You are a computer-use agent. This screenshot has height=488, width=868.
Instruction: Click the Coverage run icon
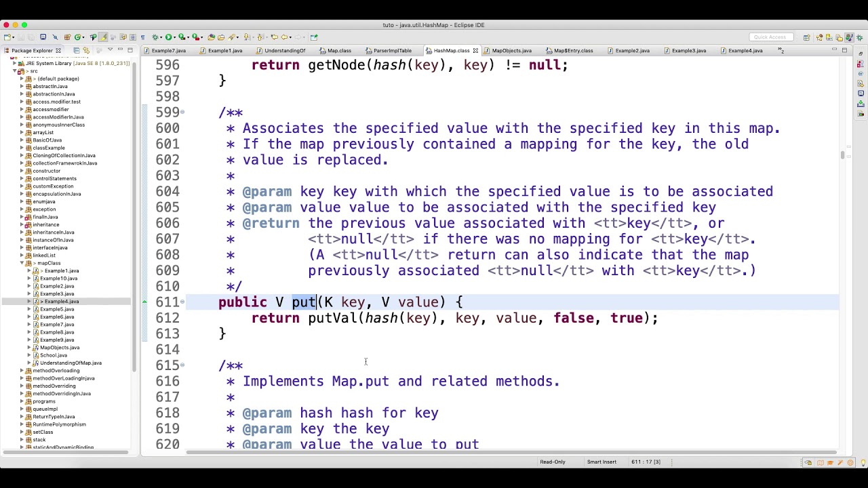click(182, 37)
